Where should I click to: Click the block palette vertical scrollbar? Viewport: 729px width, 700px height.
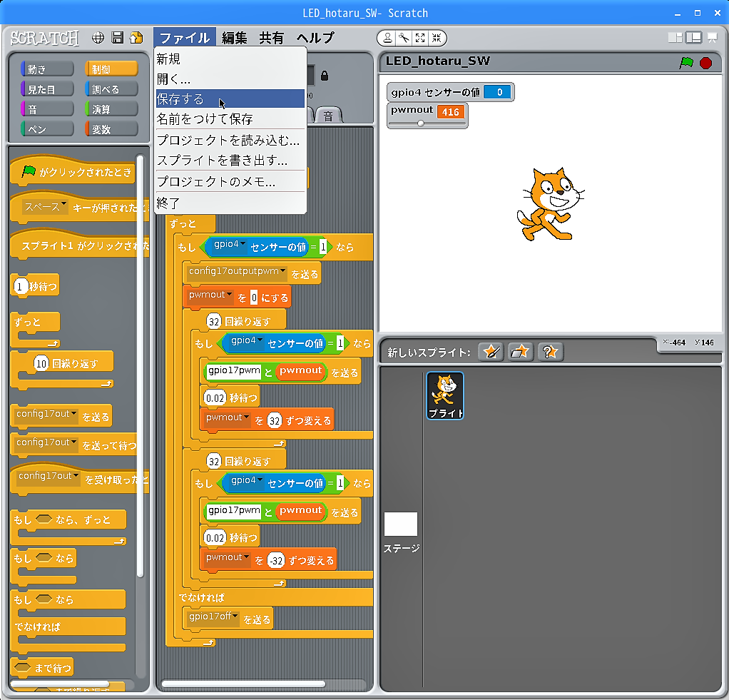pyautogui.click(x=140, y=367)
